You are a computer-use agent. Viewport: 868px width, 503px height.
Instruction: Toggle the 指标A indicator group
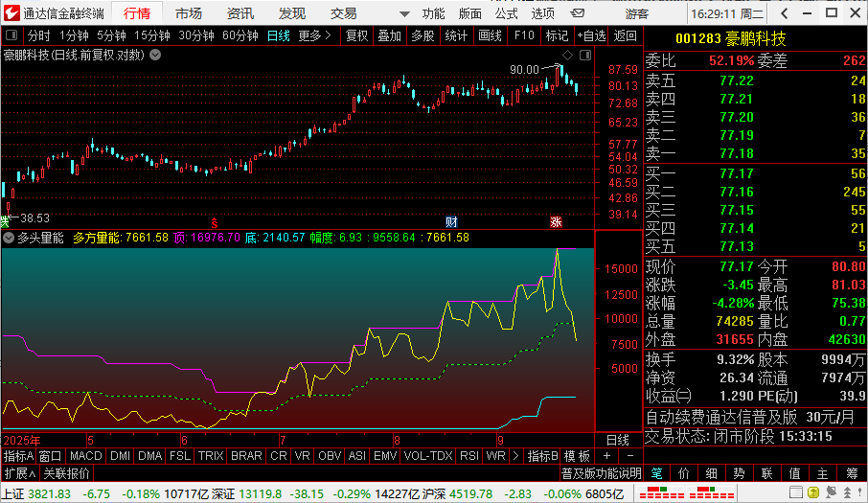[x=19, y=456]
